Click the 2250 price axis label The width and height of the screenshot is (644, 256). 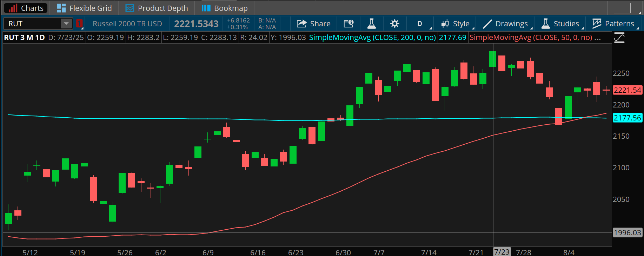[x=621, y=73]
